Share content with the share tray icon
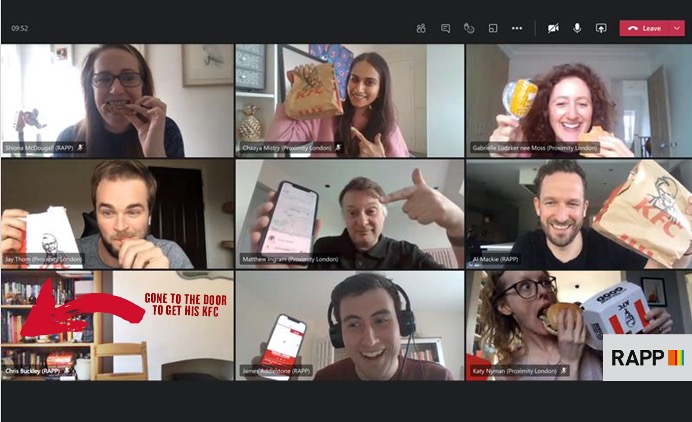Screen dimensions: 692x422 click(x=601, y=28)
